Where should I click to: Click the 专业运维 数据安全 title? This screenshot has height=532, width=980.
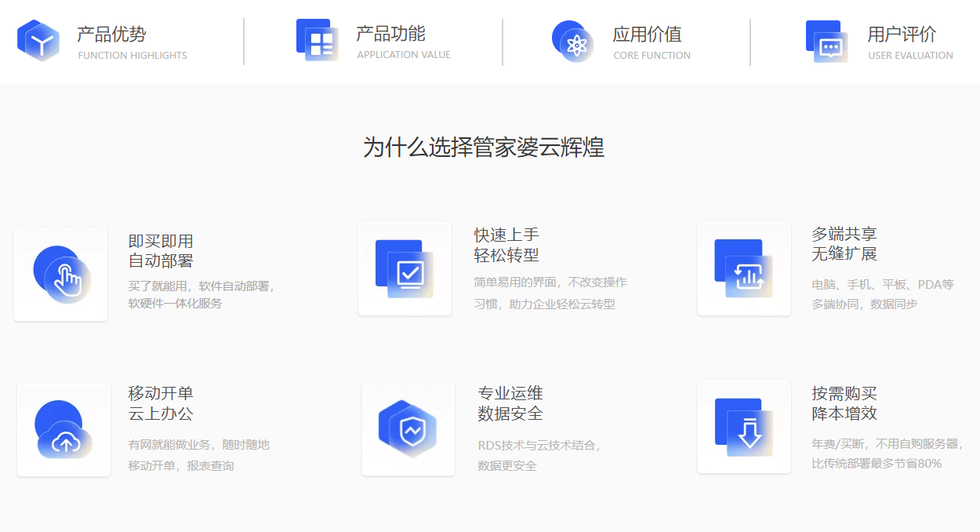510,403
